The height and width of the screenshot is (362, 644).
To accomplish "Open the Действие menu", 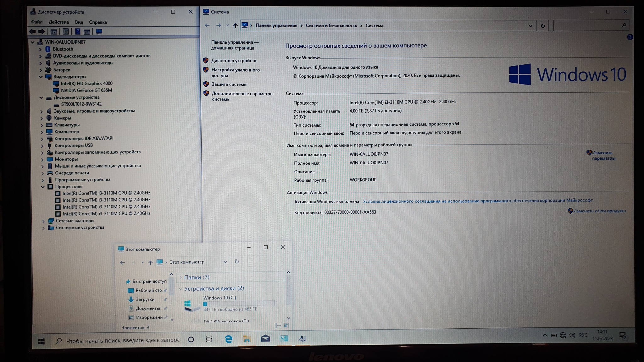I will click(x=58, y=22).
